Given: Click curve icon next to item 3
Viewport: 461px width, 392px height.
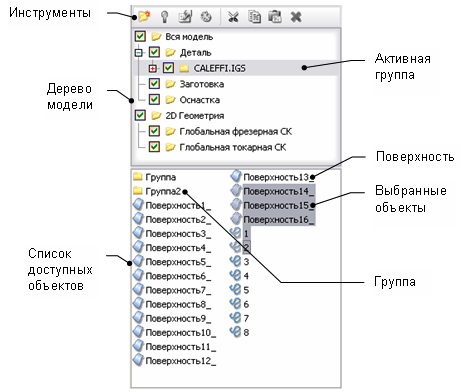Looking at the screenshot, I should [x=235, y=261].
